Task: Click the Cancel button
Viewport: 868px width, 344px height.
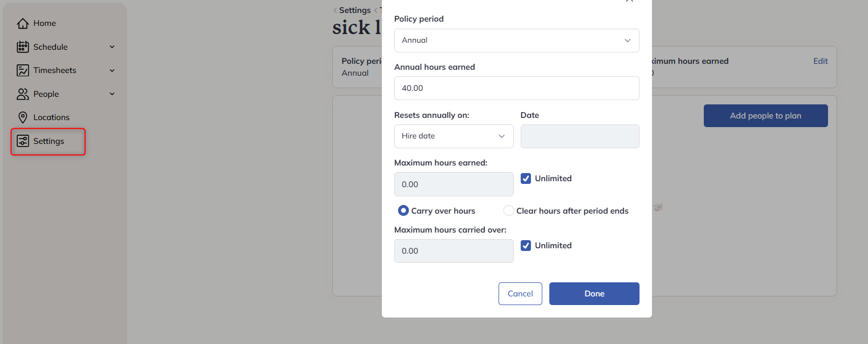Action: coord(520,294)
